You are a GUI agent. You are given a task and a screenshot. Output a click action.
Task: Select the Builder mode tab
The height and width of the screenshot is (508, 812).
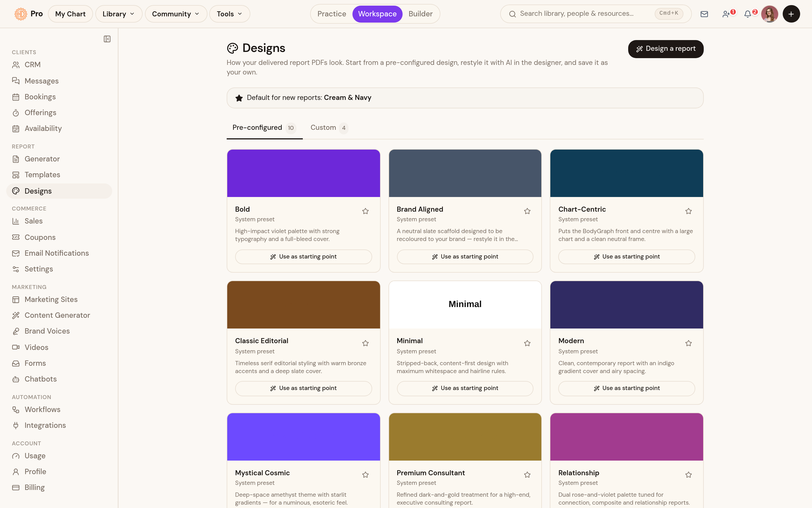tap(420, 14)
